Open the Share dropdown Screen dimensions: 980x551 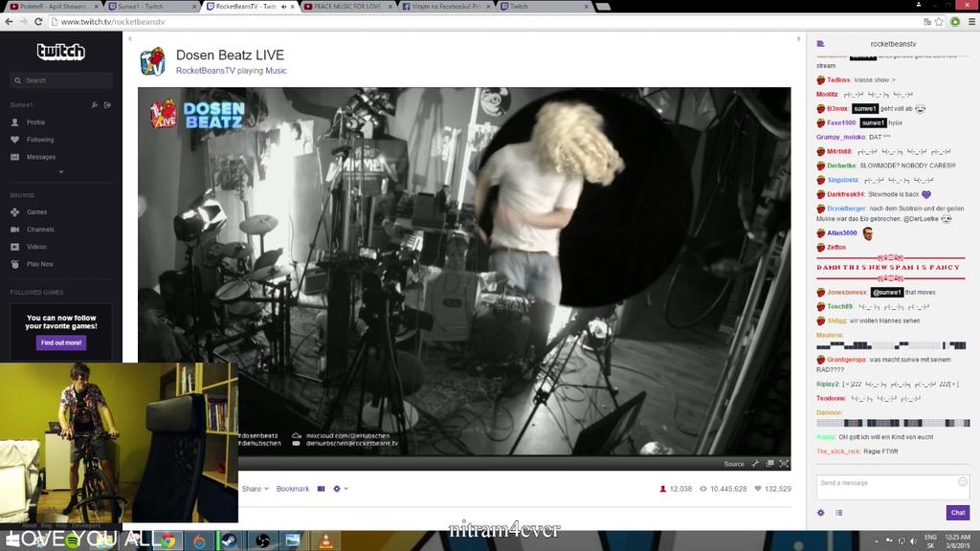(255, 489)
